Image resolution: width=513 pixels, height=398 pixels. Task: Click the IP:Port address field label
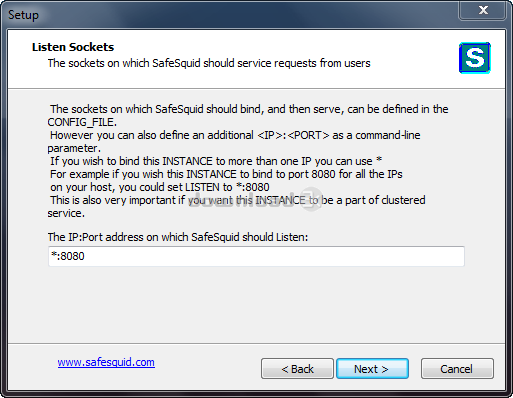click(x=178, y=237)
